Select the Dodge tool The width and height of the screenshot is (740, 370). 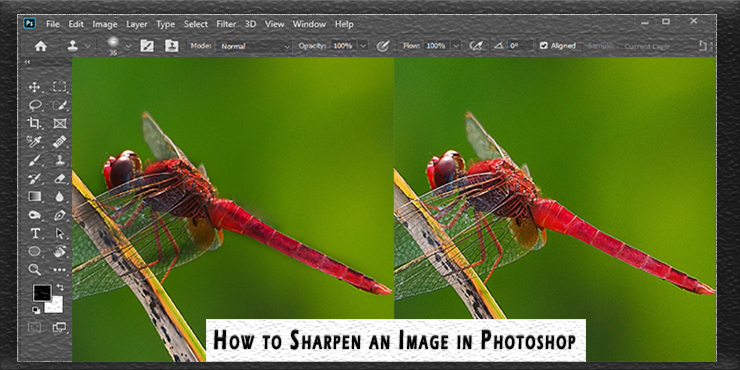(x=34, y=215)
